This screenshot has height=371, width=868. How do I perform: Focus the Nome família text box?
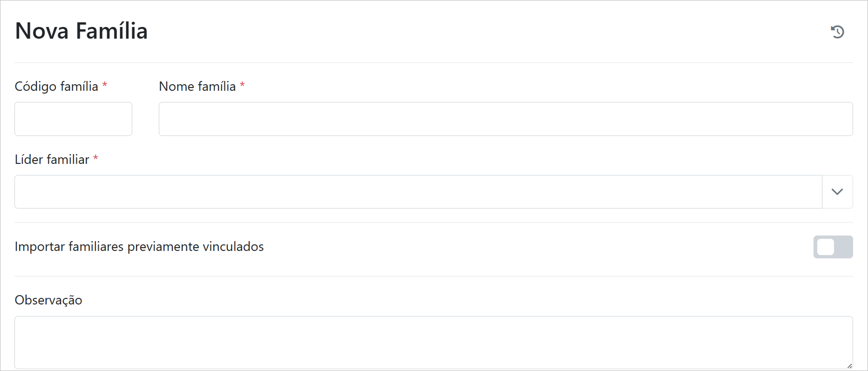505,119
